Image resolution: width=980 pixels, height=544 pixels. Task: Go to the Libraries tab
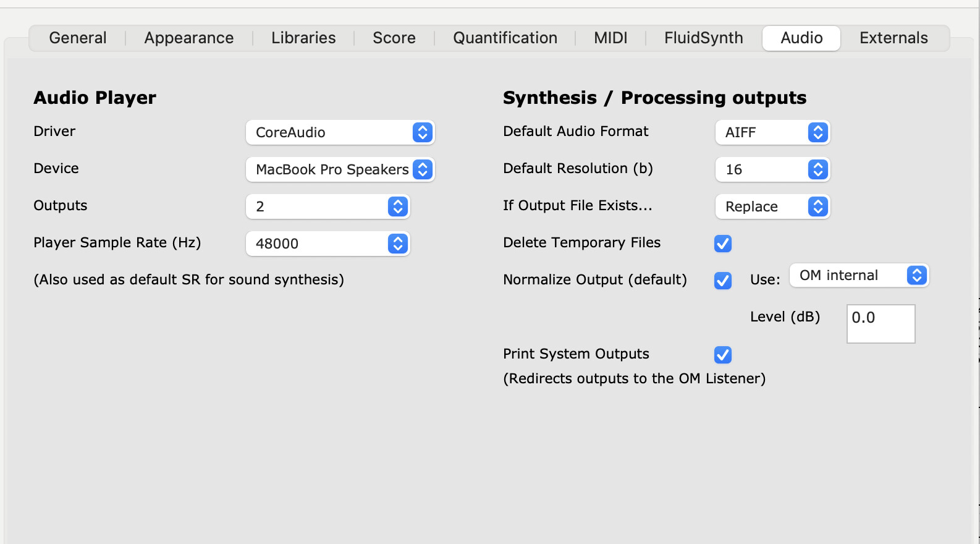tap(303, 38)
